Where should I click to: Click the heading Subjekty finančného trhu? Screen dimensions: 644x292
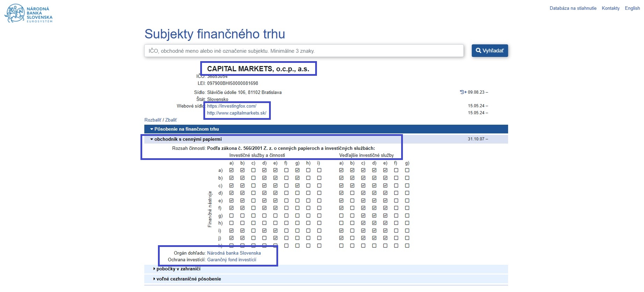point(215,34)
